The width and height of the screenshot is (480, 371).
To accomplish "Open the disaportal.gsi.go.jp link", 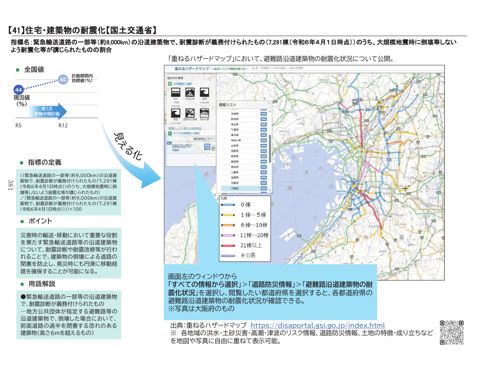I will (x=317, y=325).
